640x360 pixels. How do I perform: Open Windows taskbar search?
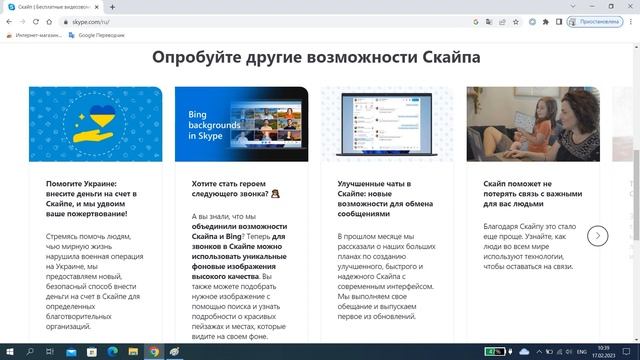(30, 351)
